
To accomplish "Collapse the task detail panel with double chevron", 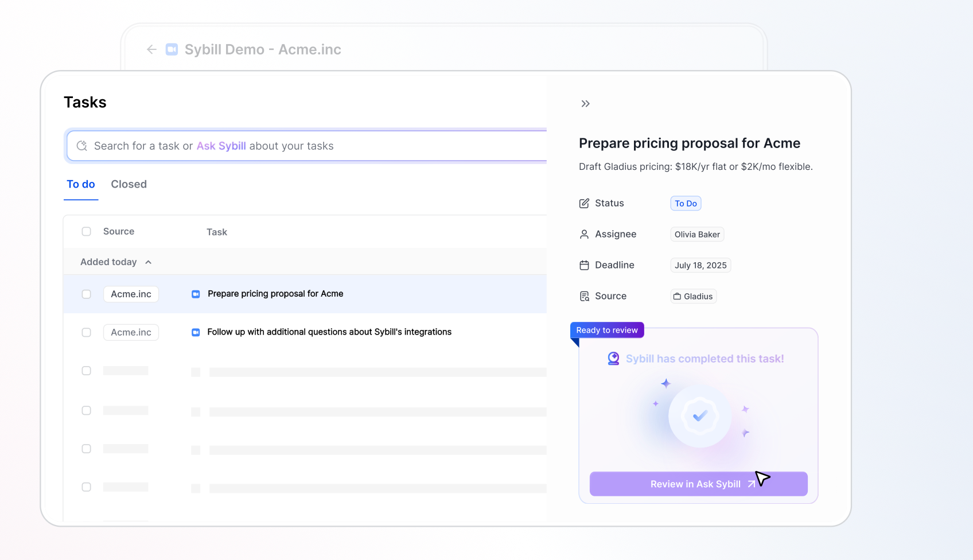I will click(585, 104).
